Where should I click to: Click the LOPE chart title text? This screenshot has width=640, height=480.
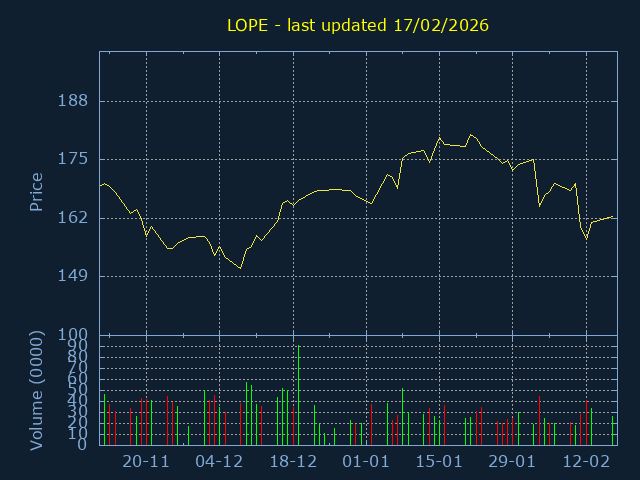[x=358, y=24]
